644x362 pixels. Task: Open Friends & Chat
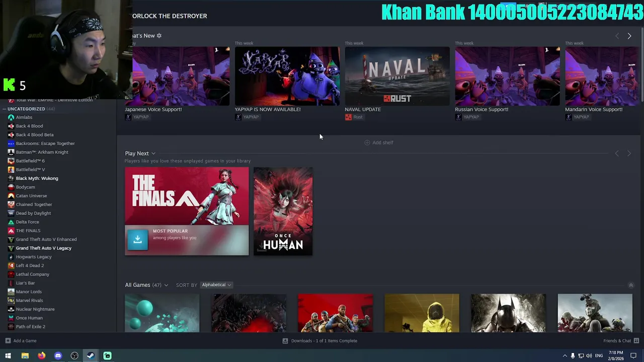pyautogui.click(x=617, y=341)
